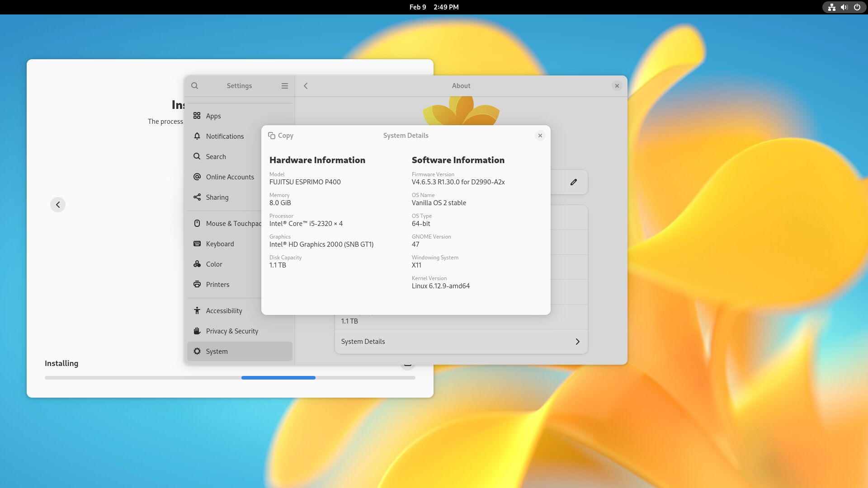The image size is (868, 488).
Task: Click kernel version Linux 6.12.9-amd64
Action: pos(441,286)
